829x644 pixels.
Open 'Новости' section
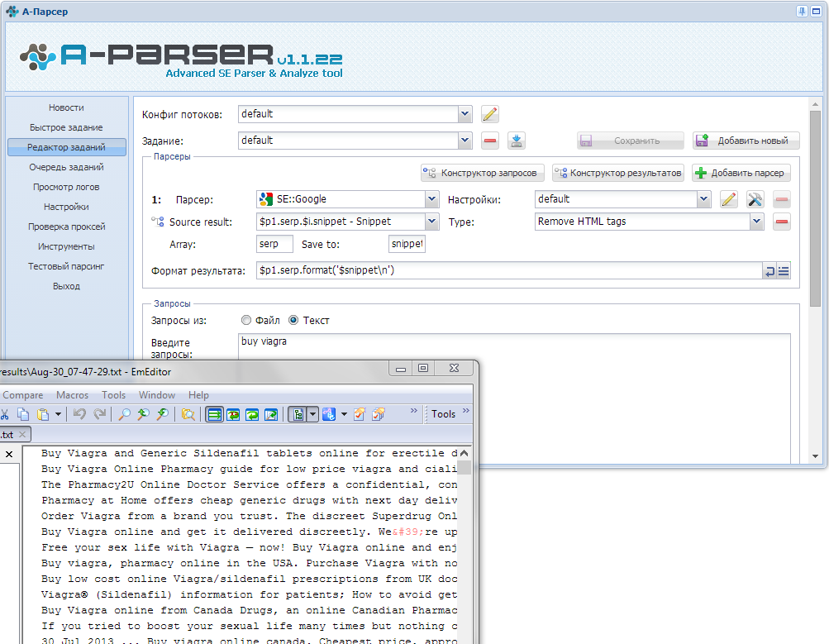[67, 107]
